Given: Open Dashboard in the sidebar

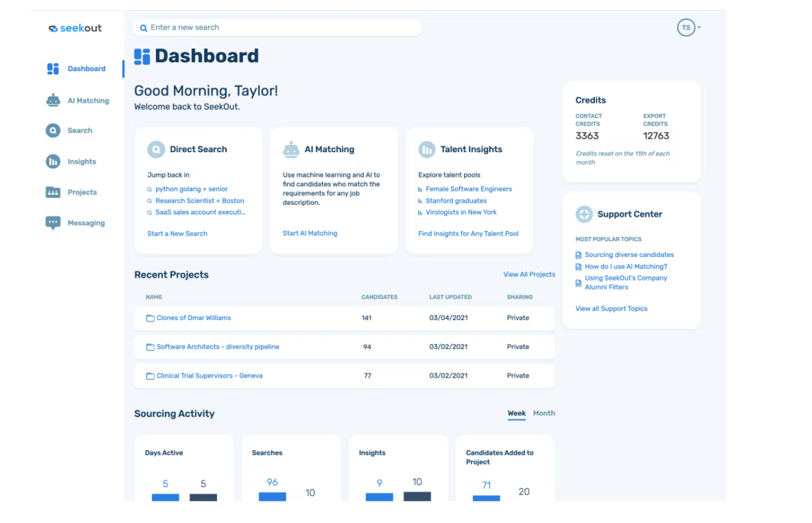Looking at the screenshot, I should pos(87,69).
